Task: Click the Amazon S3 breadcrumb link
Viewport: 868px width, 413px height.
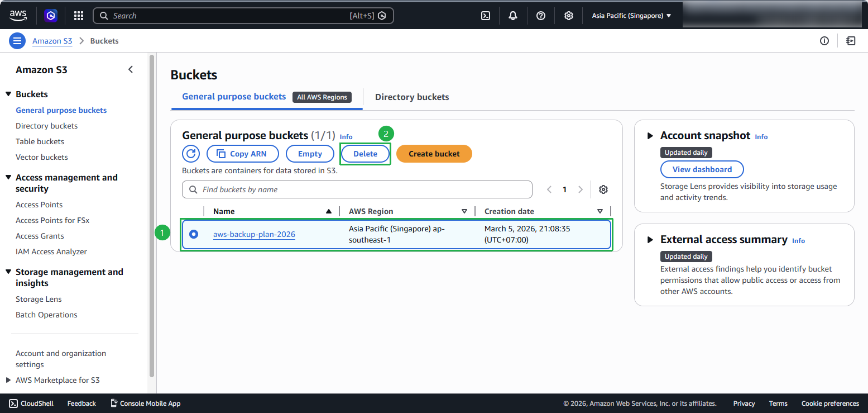Action: coord(52,41)
